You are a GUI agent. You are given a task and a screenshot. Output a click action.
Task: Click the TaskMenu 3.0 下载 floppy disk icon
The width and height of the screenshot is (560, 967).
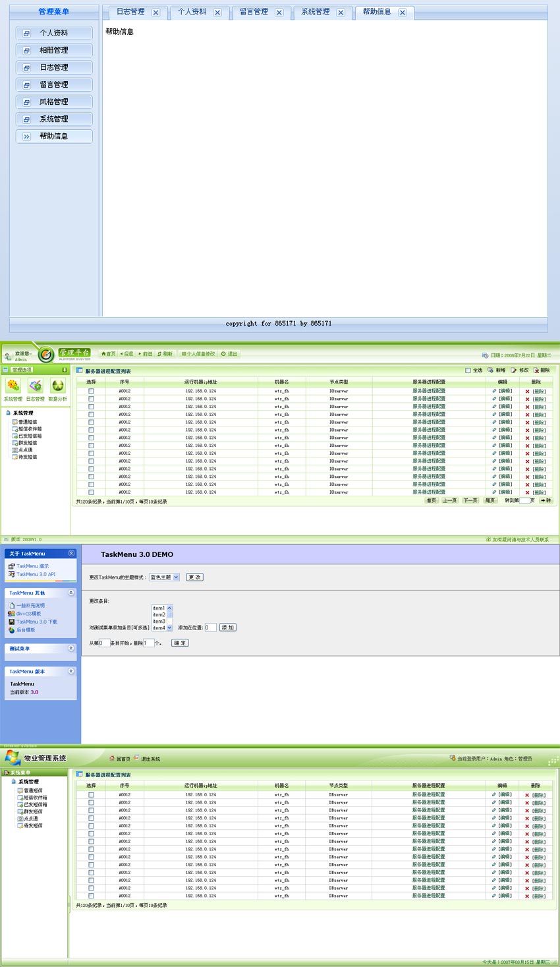pyautogui.click(x=11, y=622)
